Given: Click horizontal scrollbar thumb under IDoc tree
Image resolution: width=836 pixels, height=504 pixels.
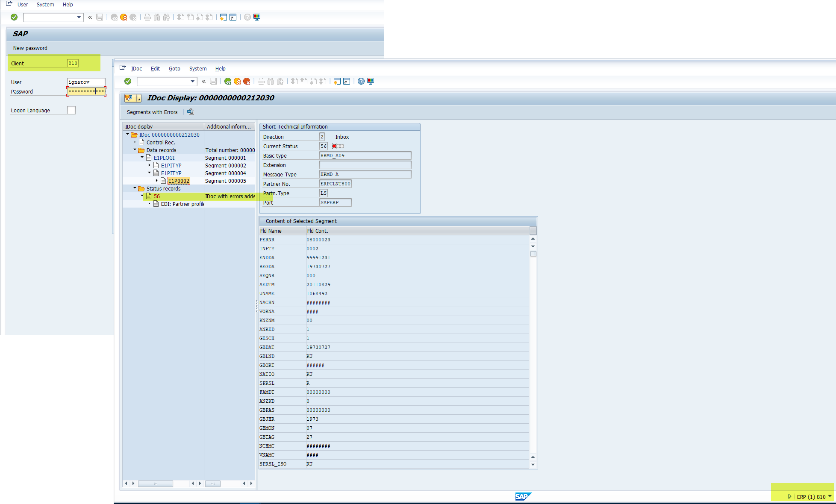Looking at the screenshot, I should (x=156, y=483).
